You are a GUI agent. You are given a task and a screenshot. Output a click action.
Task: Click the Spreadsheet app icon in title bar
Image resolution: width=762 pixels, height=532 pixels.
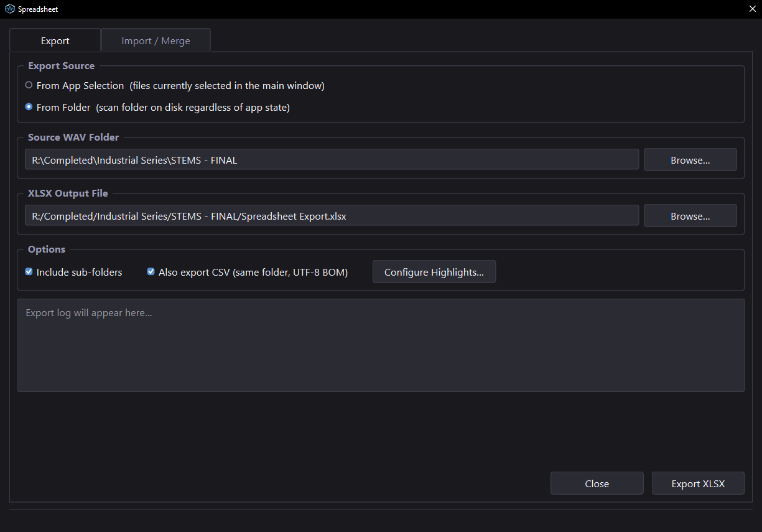click(10, 9)
